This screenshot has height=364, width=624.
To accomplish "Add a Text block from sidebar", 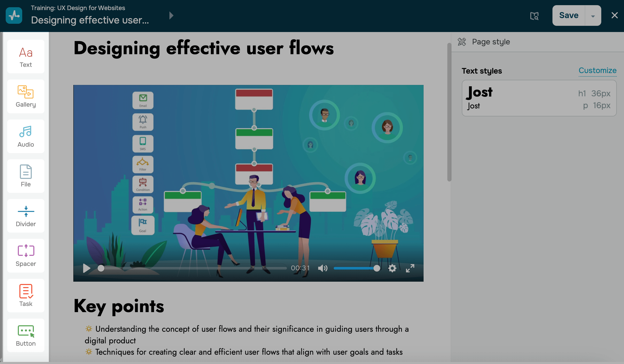I will tap(26, 57).
